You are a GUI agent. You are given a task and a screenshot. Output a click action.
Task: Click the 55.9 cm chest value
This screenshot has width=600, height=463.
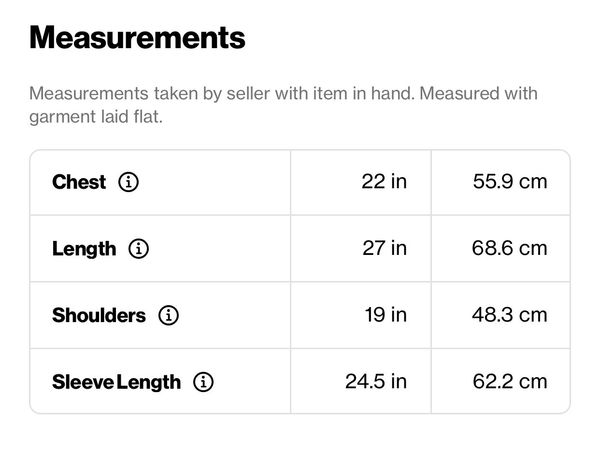click(510, 183)
